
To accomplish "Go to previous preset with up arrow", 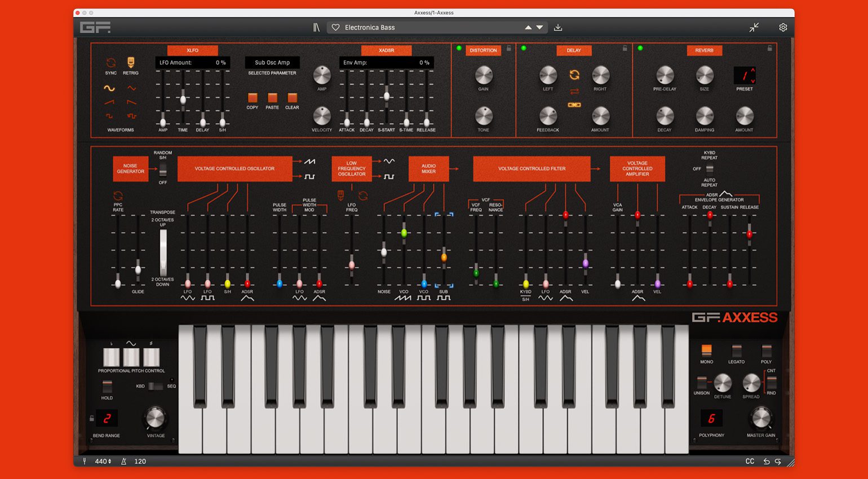I will [528, 27].
